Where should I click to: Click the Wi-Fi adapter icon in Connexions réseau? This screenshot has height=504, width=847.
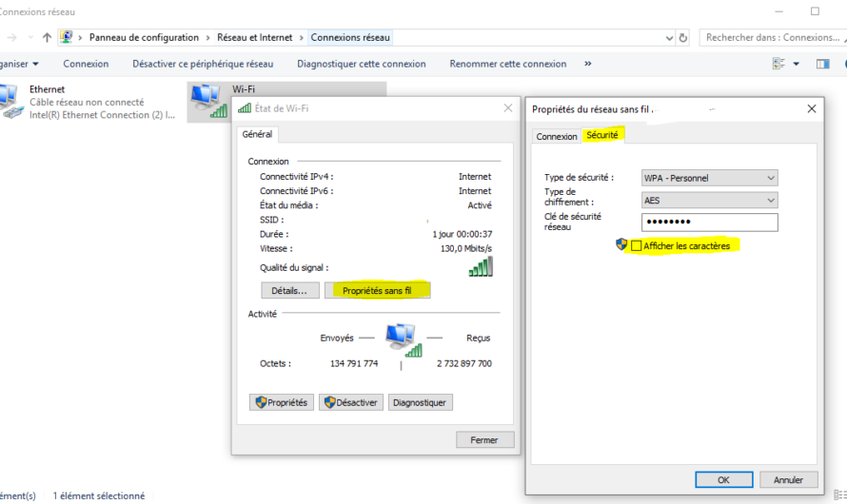(x=209, y=101)
